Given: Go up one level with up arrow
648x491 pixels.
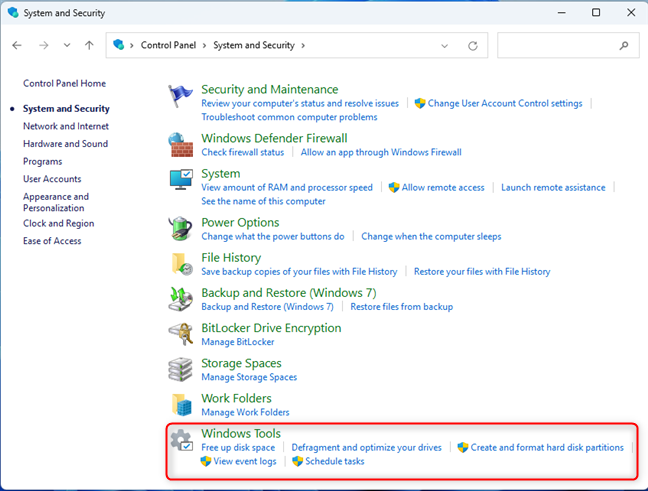Looking at the screenshot, I should 90,46.
